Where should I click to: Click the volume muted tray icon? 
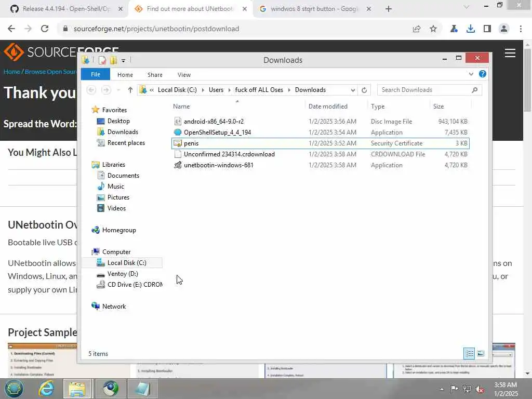(x=480, y=389)
